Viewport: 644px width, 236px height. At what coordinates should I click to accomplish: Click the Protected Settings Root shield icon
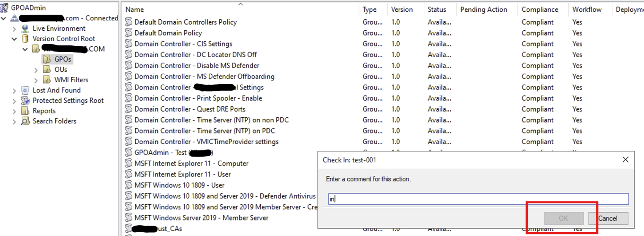pyautogui.click(x=25, y=101)
